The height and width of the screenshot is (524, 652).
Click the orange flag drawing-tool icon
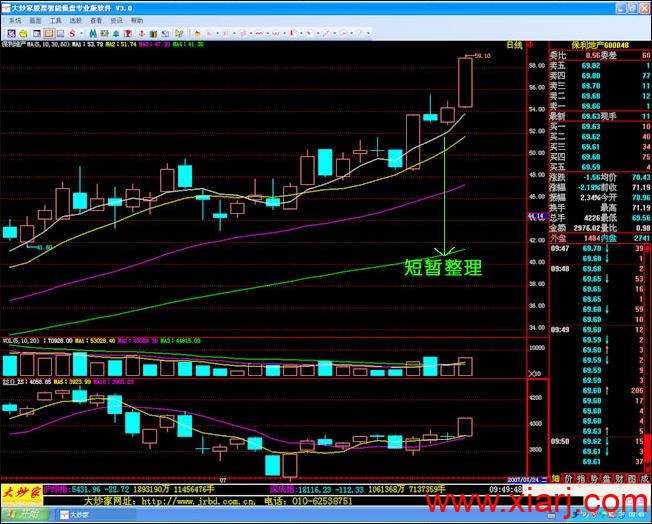(x=197, y=33)
